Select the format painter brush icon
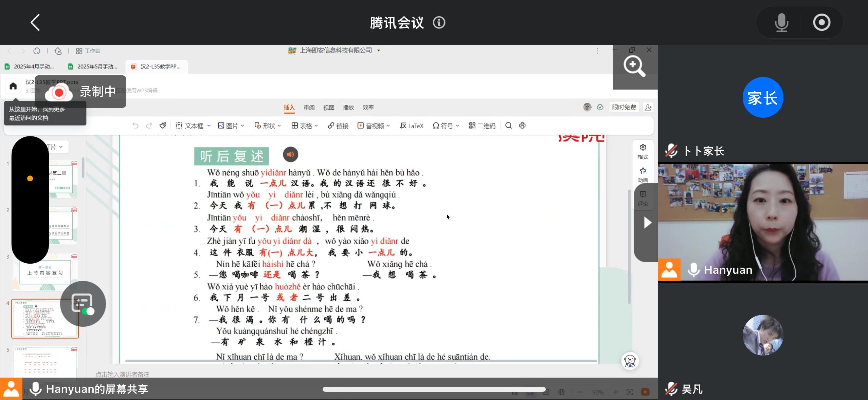Screen dimensions: 868x400 click(x=163, y=126)
